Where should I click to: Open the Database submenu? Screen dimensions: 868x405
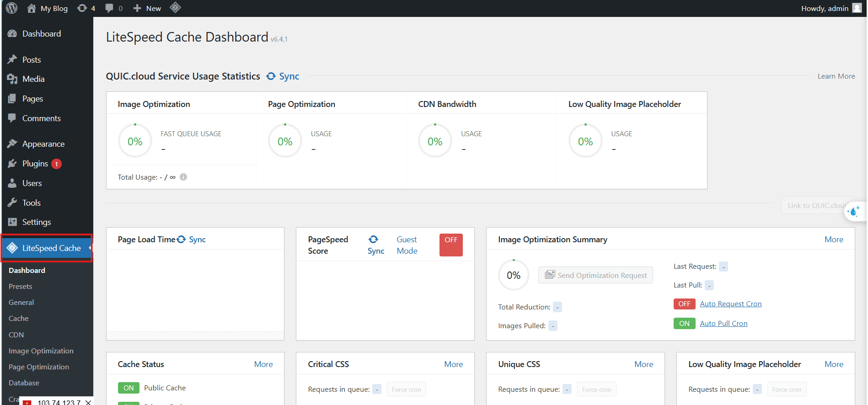24,383
